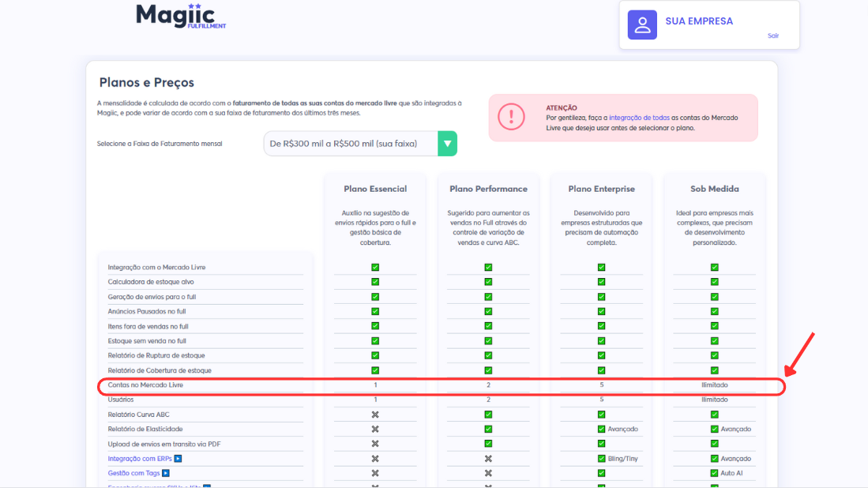Screen dimensions: 868x488
Task: Select the monthly billing range combo box
Action: [x=360, y=144]
